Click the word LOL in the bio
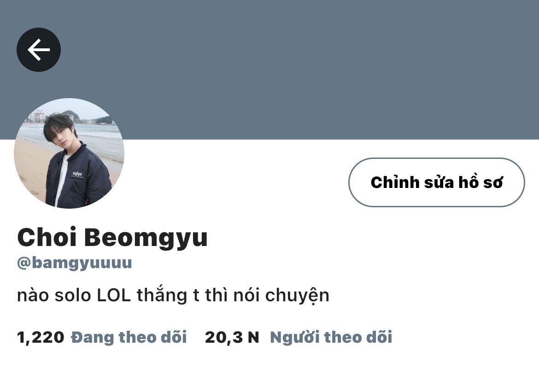539x392 pixels. click(x=114, y=295)
